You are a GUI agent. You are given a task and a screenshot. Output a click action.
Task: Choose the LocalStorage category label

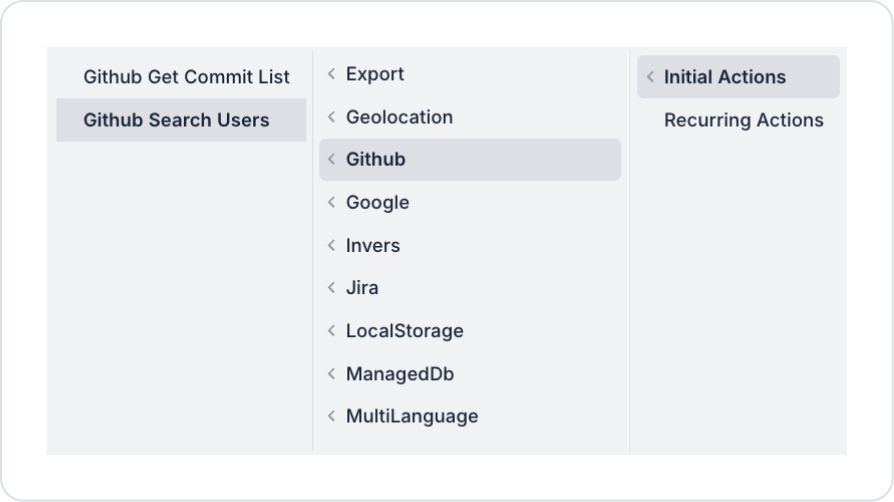tap(404, 331)
